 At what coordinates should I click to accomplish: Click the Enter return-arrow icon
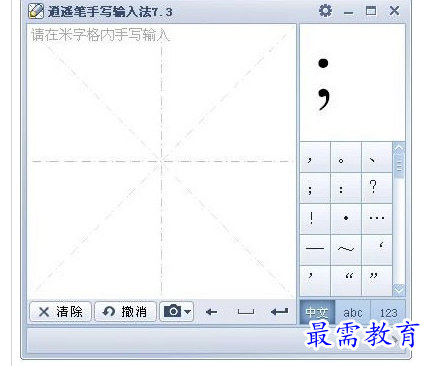(279, 312)
